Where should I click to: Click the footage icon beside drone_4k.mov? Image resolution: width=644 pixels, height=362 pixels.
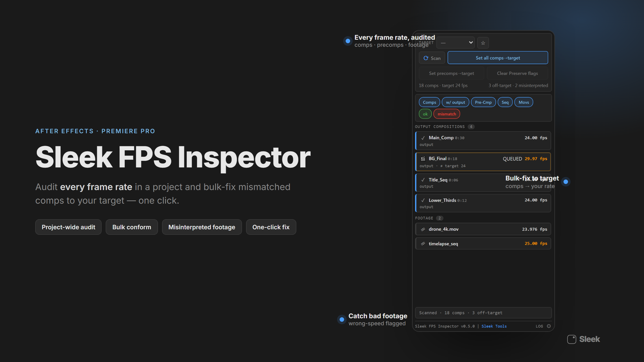[x=423, y=229]
